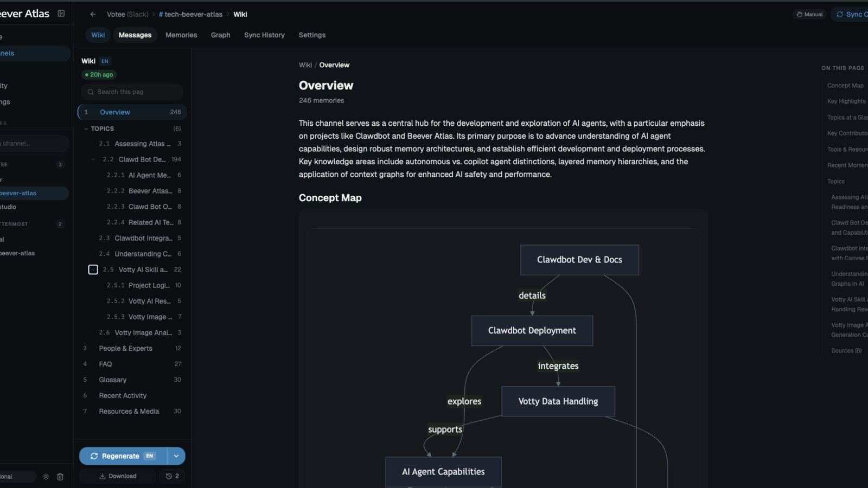868x488 pixels.
Task: Open 2.3 Clawdbot Integra… topic
Action: (x=139, y=238)
